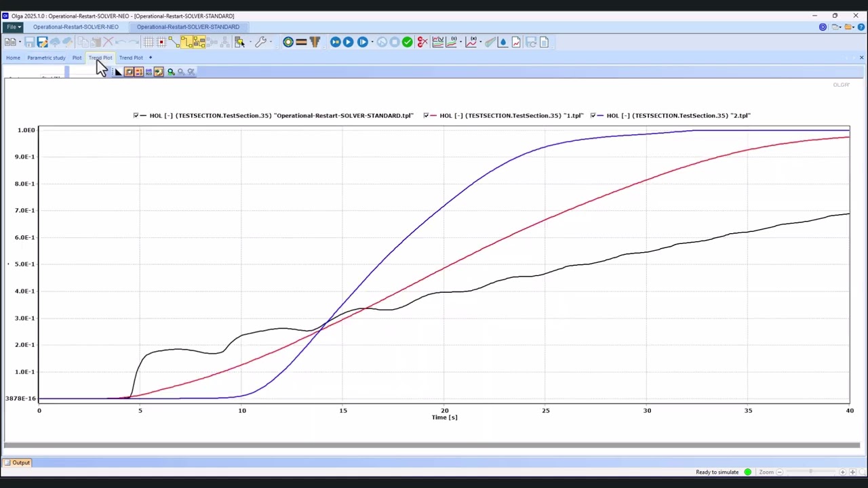Screen dimensions: 868x488
Task: Click the export plot icon with arrow
Action: 159,72
